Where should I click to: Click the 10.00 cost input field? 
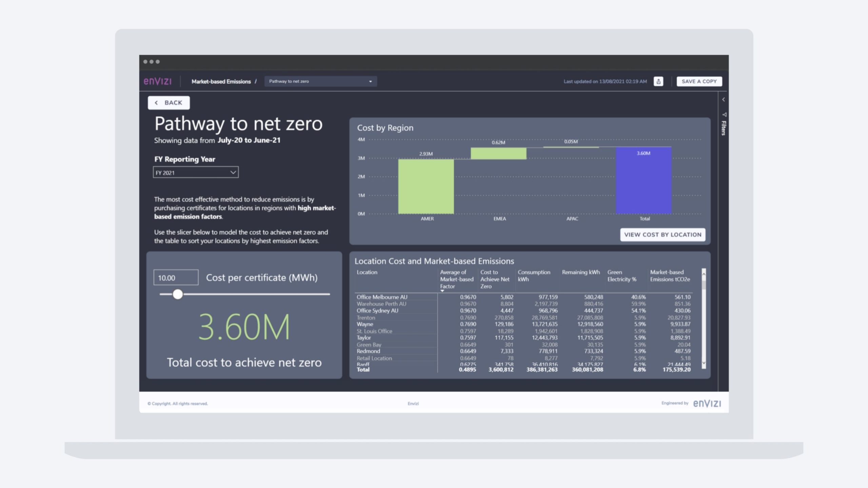[176, 278]
